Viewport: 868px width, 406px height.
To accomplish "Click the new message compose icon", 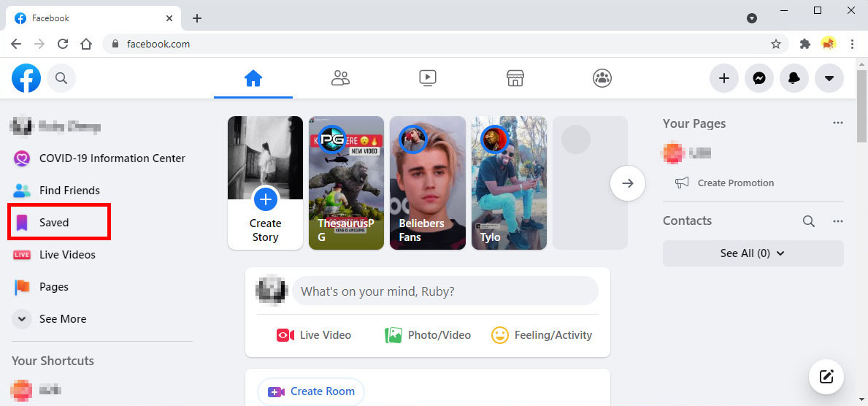I will (x=826, y=377).
